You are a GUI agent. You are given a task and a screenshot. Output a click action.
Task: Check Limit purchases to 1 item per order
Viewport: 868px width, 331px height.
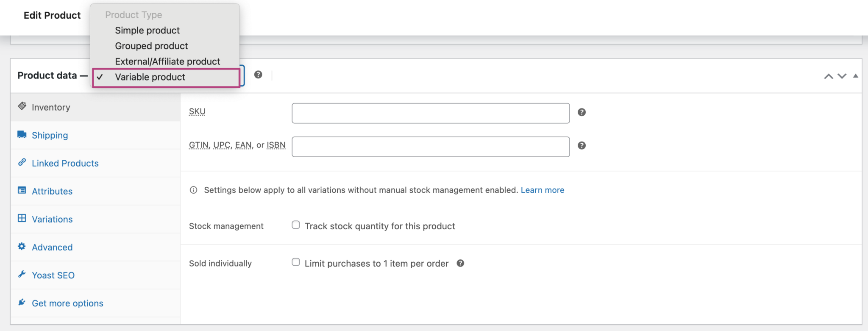tap(296, 262)
